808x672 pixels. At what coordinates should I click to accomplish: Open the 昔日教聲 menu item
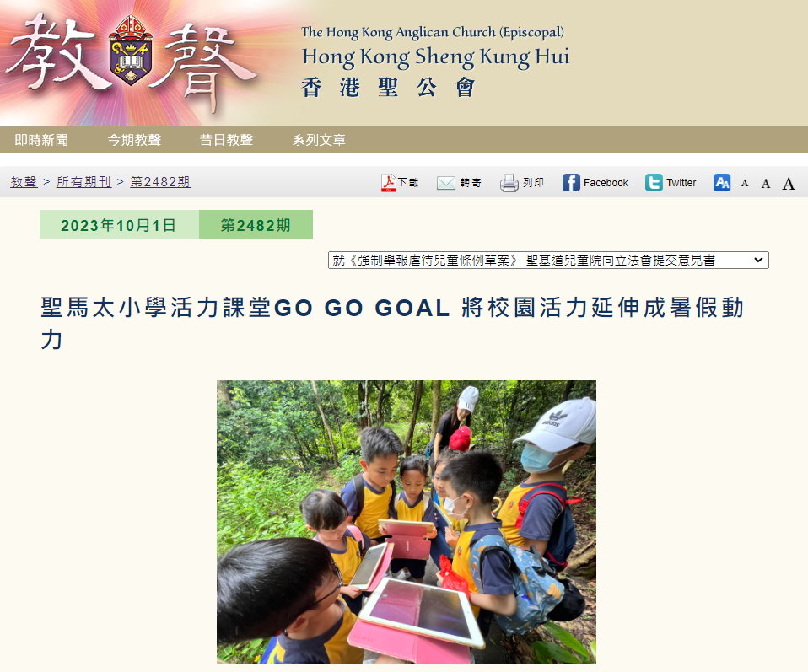click(226, 140)
